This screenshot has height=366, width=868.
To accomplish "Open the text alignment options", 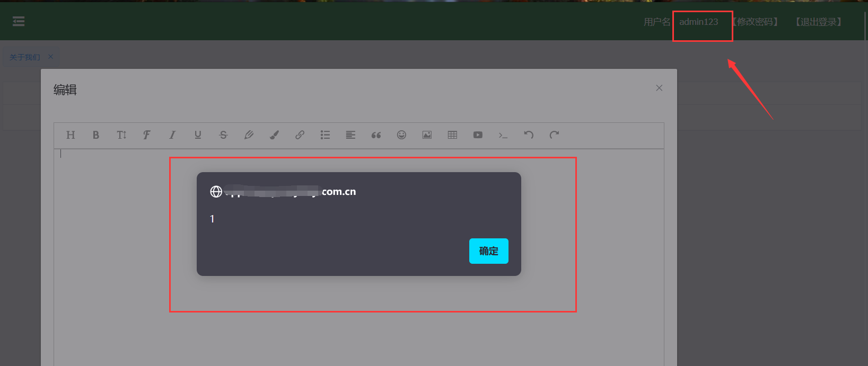I will pos(350,135).
